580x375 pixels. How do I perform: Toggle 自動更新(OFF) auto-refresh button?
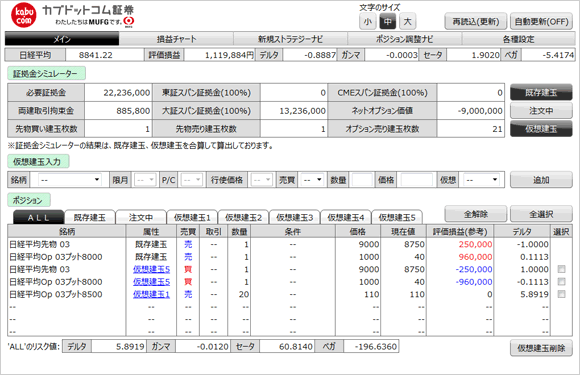tap(541, 22)
